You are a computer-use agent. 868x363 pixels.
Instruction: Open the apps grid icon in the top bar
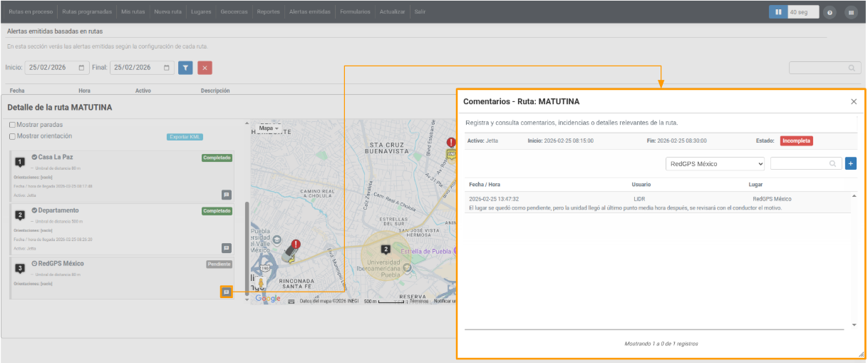(850, 12)
